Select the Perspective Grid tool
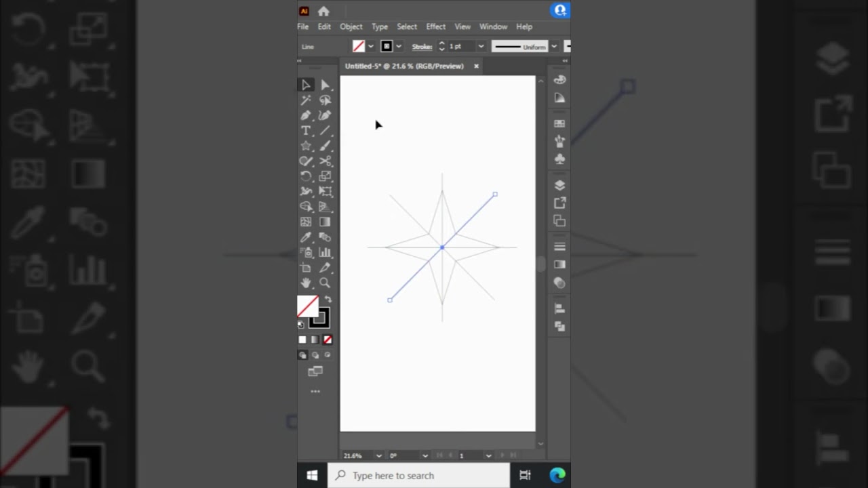Viewport: 868px width, 488px height. [325, 207]
